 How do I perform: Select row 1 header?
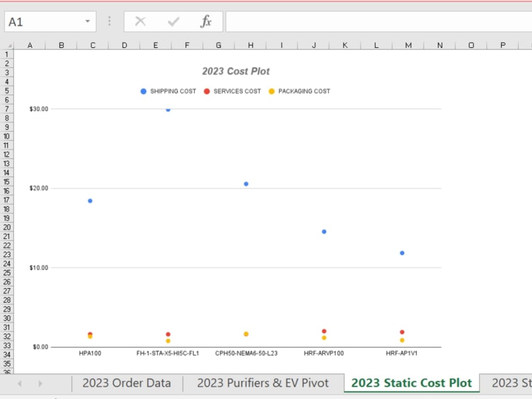[x=6, y=54]
